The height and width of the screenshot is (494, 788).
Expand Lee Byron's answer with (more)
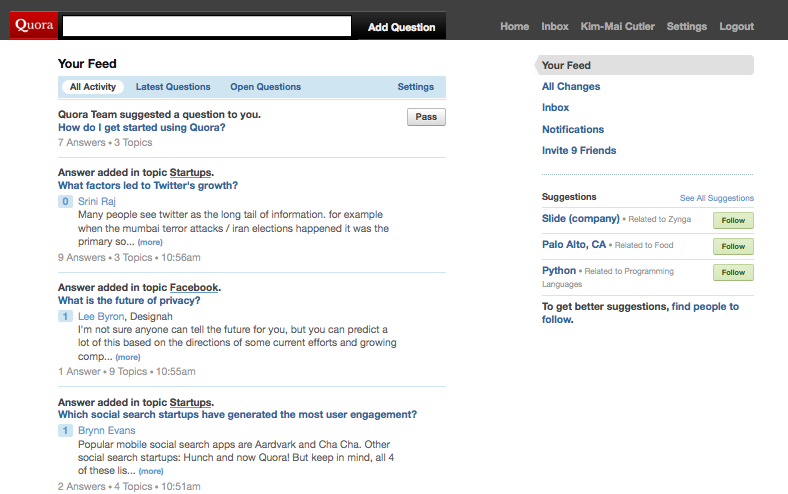pos(128,357)
